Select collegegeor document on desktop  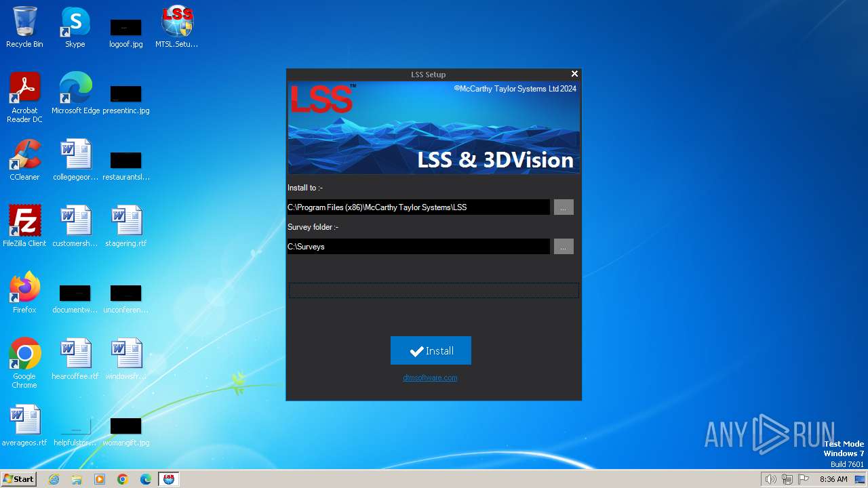coord(75,160)
